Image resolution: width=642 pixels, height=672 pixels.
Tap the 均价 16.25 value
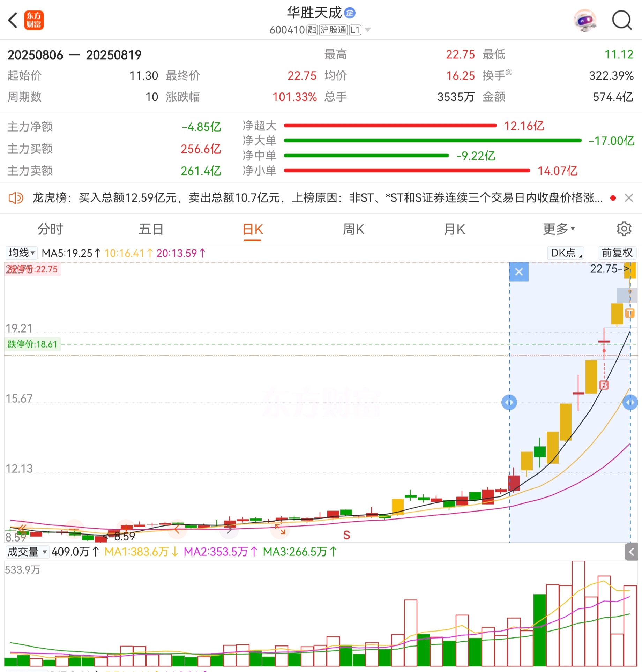[x=461, y=75]
